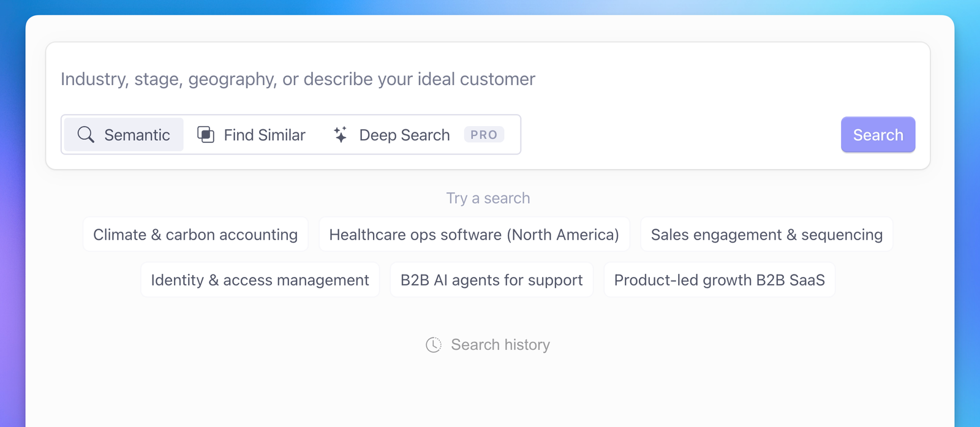Click blank space between mode tabs and Search button
The height and width of the screenshot is (427, 980).
pos(680,135)
